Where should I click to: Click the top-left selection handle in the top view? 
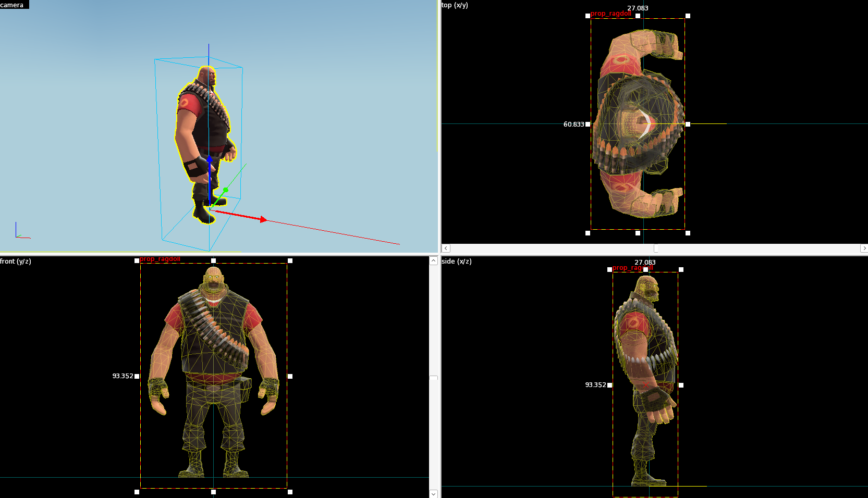(x=588, y=16)
